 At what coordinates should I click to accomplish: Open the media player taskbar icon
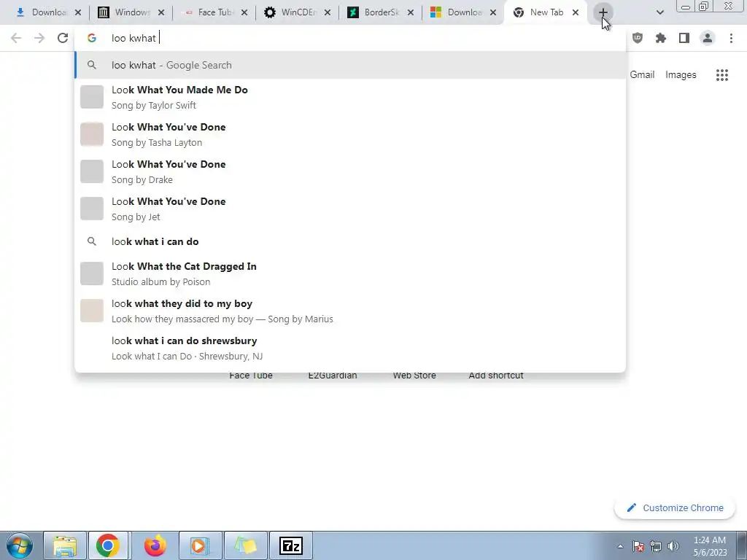point(200,545)
